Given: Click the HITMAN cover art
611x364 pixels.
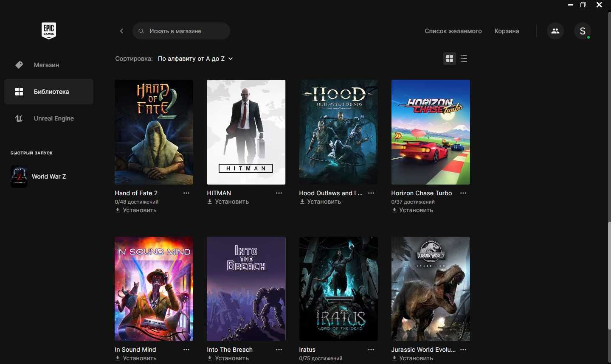Looking at the screenshot, I should (246, 132).
